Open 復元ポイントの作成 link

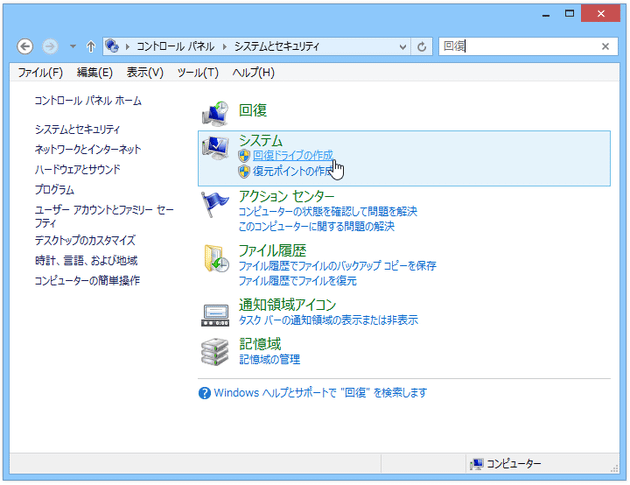tap(293, 172)
